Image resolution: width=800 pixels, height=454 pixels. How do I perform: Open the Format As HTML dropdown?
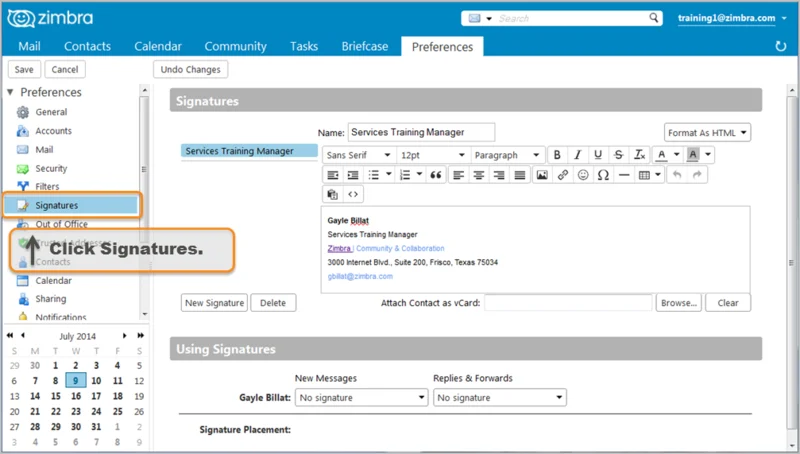[707, 133]
